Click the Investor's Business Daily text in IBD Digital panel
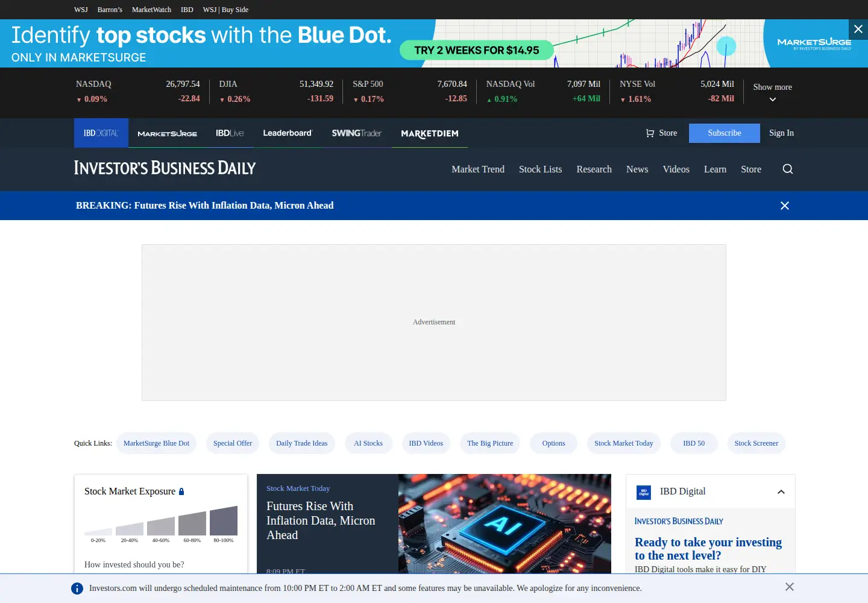 (679, 521)
